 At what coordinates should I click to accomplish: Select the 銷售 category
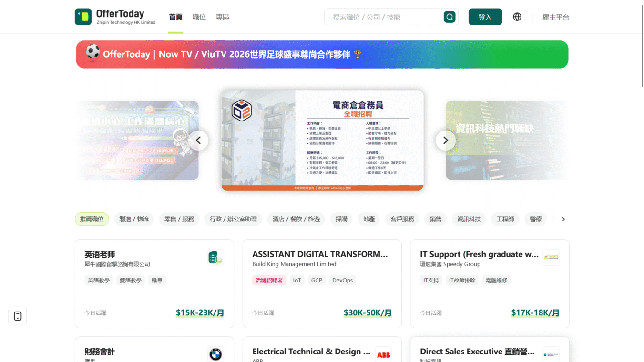pos(436,219)
